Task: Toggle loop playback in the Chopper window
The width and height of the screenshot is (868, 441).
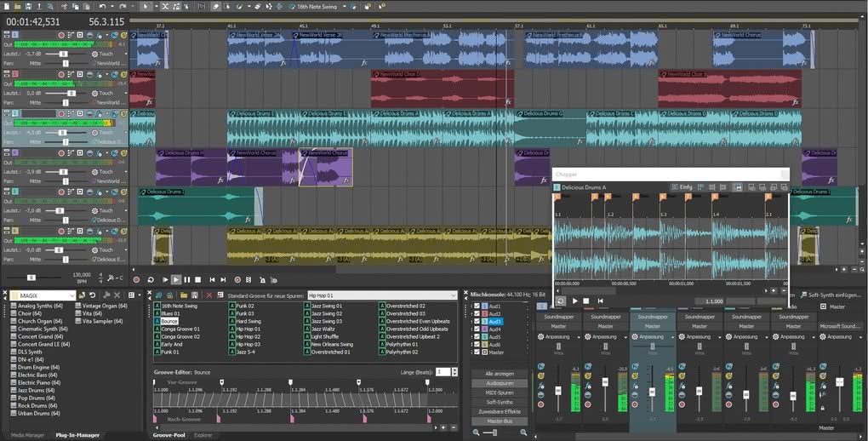Action: coord(560,301)
